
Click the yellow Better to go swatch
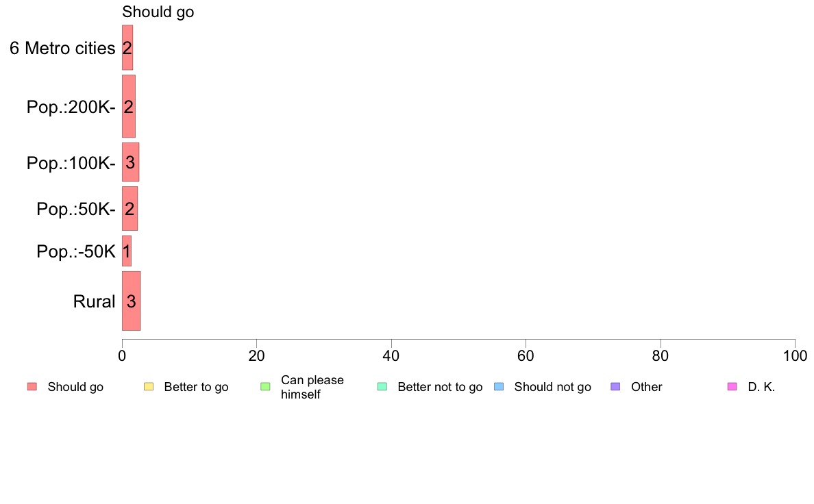pyautogui.click(x=149, y=387)
